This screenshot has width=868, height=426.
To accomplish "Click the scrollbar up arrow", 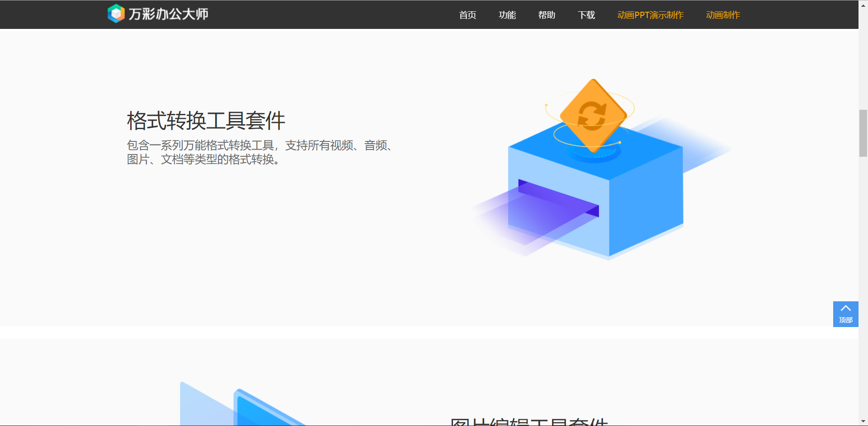I will click(x=863, y=4).
